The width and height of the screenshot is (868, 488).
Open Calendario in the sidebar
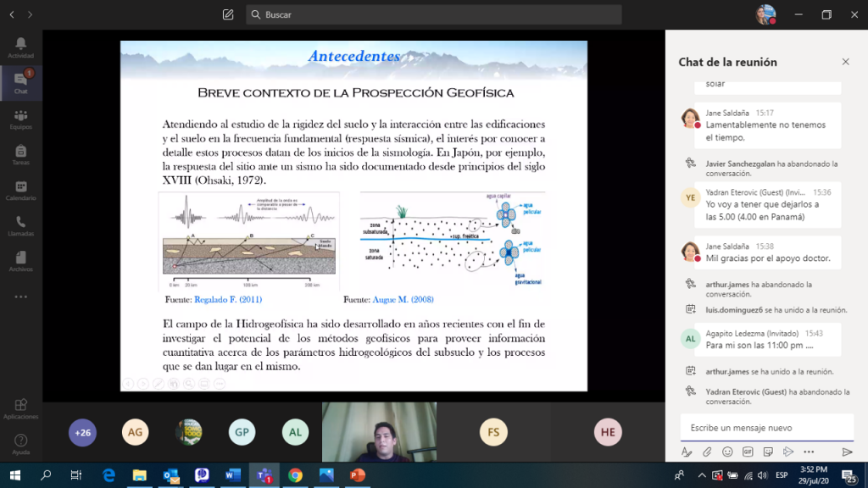pos(20,191)
